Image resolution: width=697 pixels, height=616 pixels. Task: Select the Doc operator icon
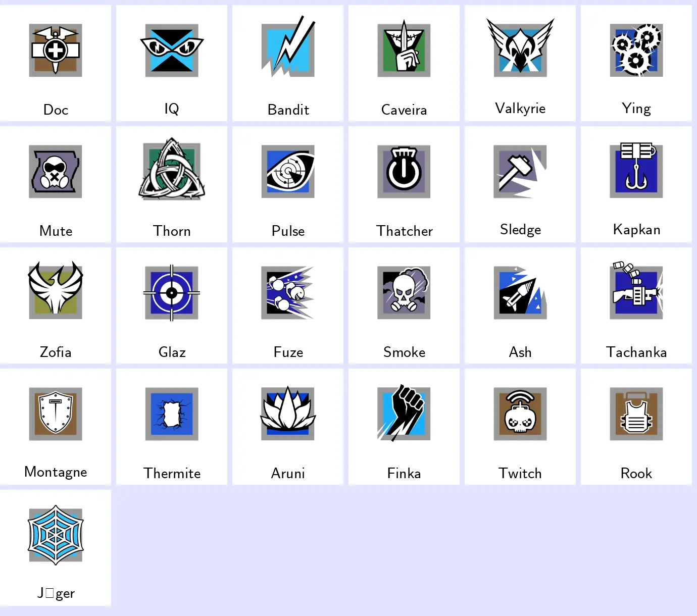(56, 50)
